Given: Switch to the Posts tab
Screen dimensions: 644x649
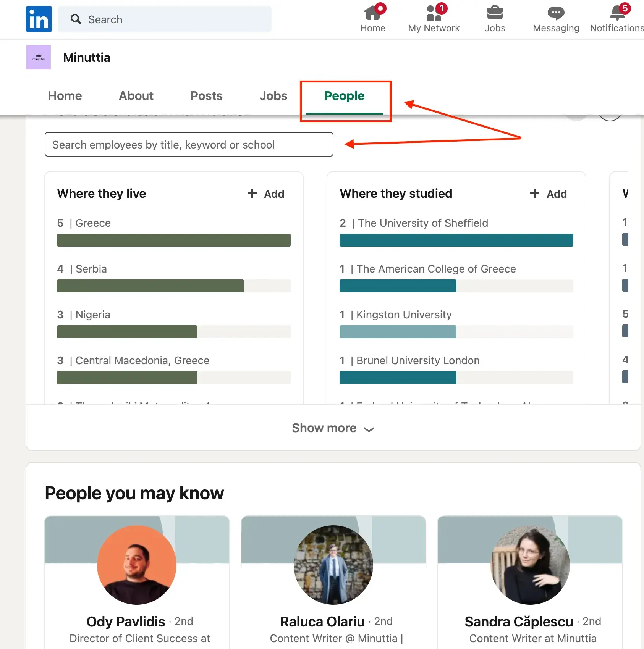Looking at the screenshot, I should (207, 95).
